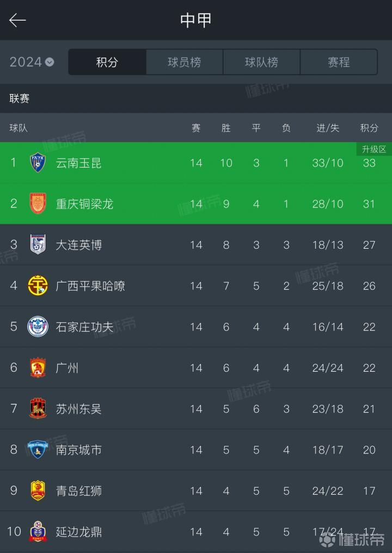Viewport: 392px width, 553px height.
Task: Tap the 广西平果哈嘹 team logo
Action: click(x=38, y=286)
